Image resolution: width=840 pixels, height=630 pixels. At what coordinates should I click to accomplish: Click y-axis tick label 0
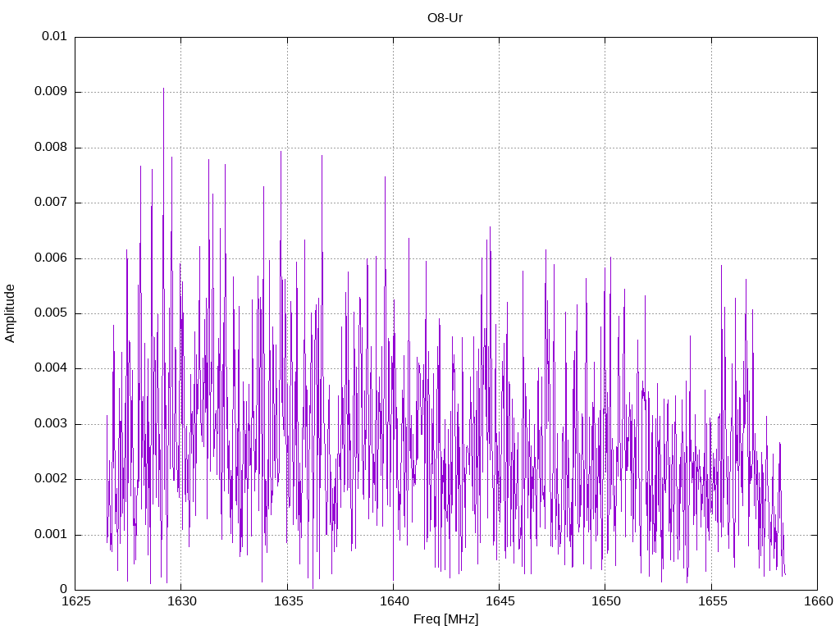point(64,589)
